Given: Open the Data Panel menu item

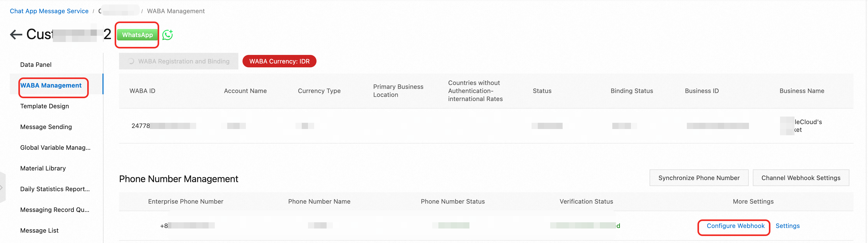Looking at the screenshot, I should click(x=36, y=65).
